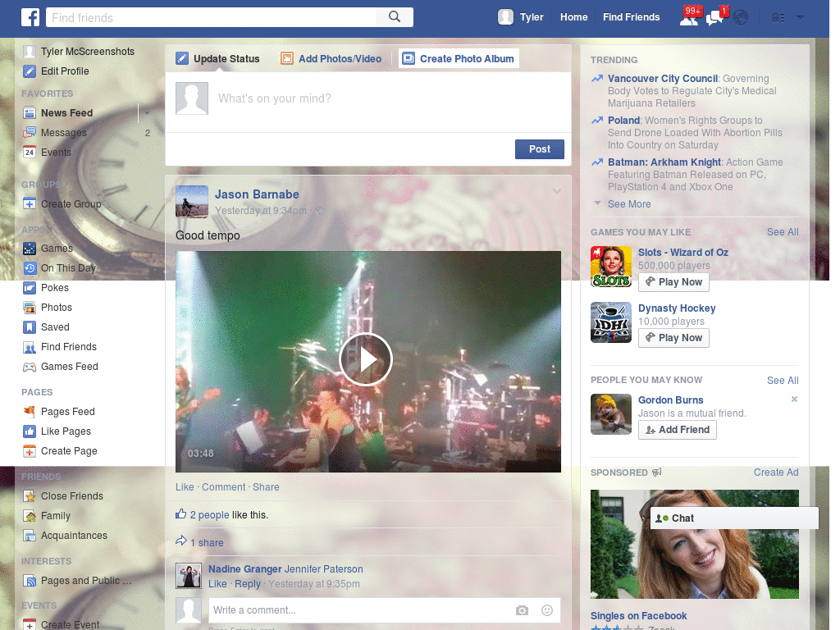The image size is (840, 630).
Task: Open Tyler profile in top bar
Action: click(521, 17)
